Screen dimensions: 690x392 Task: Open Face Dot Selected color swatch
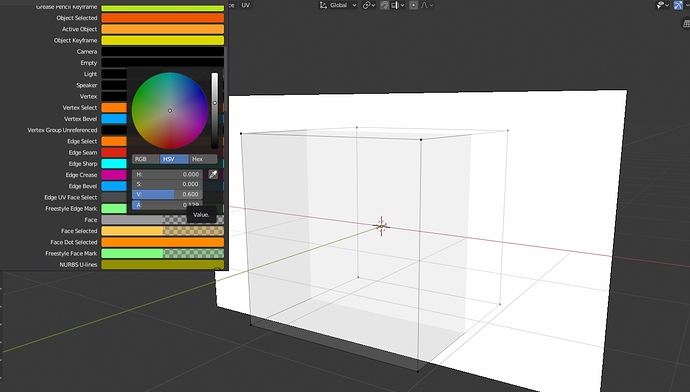coord(162,242)
